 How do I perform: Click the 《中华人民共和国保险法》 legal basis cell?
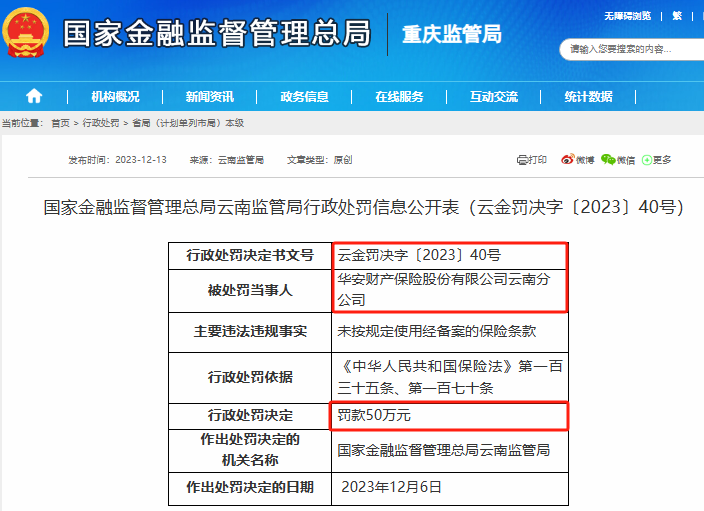point(450,378)
